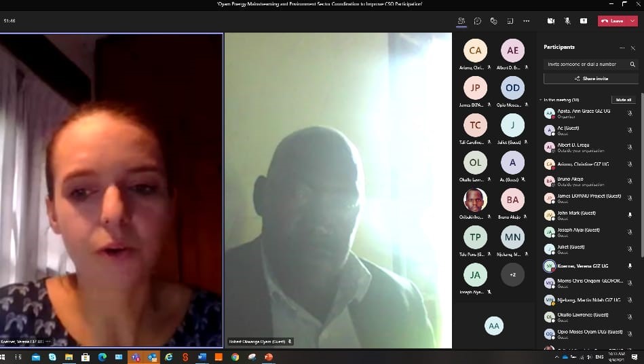Close the Participants panel
The image size is (644, 364).
[x=633, y=48]
